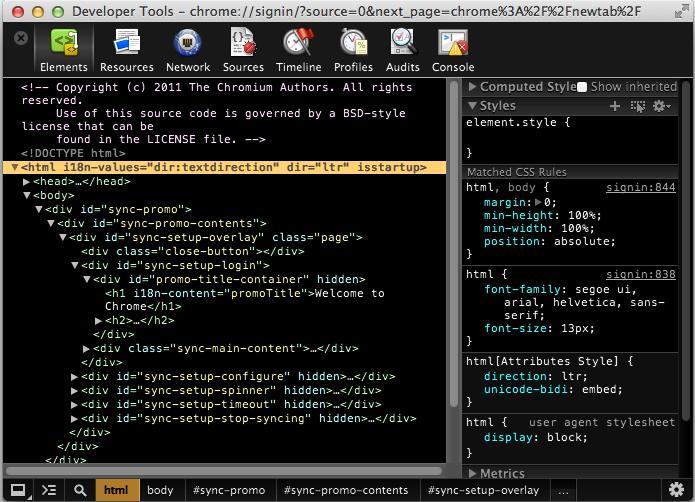695x502 pixels.
Task: Switch to the Timeline panel
Action: coord(298,50)
